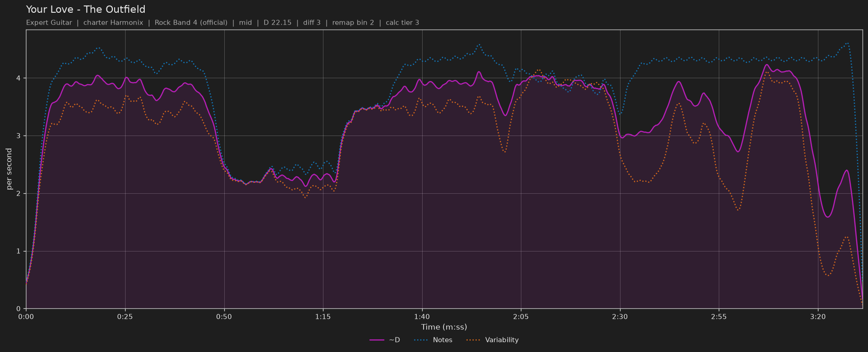The width and height of the screenshot is (868, 352).
Task: Click the orange dotted Variability legend swatch
Action: click(474, 340)
